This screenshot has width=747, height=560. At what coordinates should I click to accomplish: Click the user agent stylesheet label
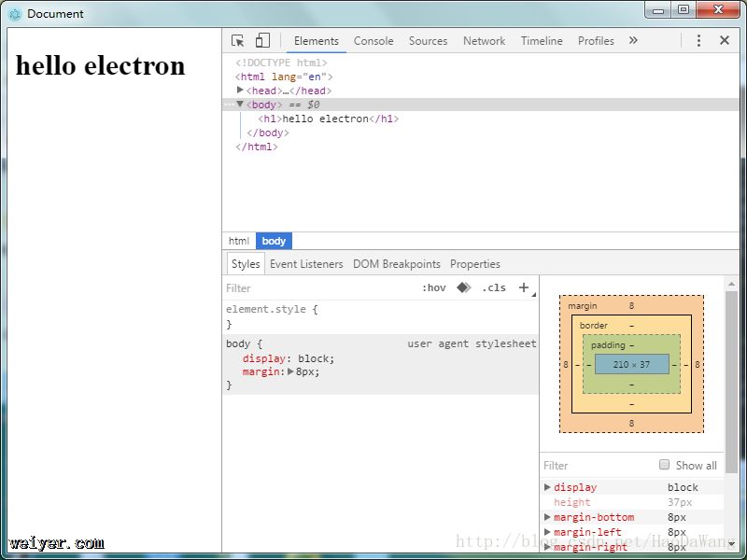pos(472,343)
